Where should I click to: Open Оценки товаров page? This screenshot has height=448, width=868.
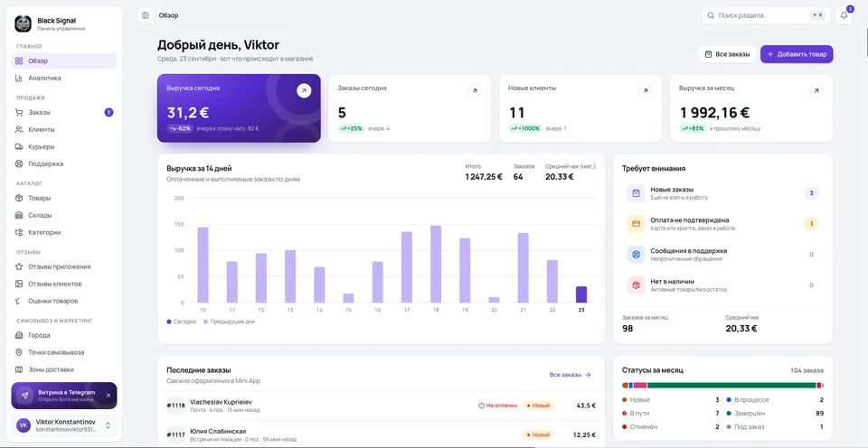tap(63, 301)
